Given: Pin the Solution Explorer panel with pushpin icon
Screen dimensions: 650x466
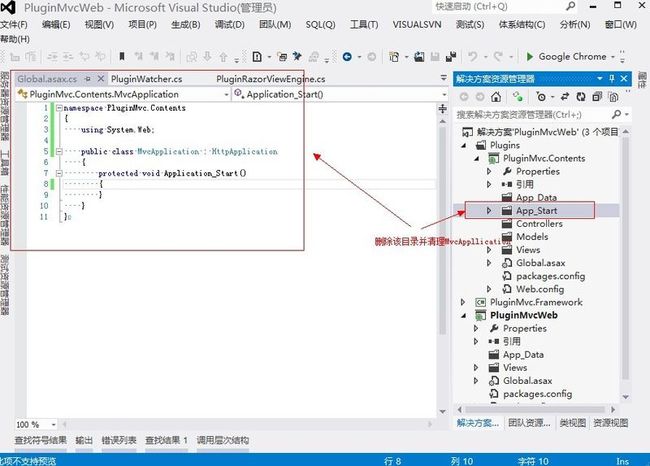Looking at the screenshot, I should [612, 78].
